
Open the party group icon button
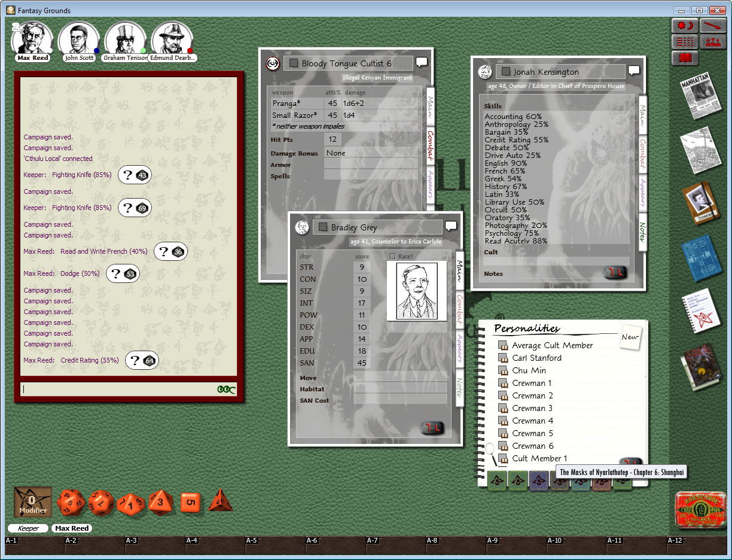point(712,42)
